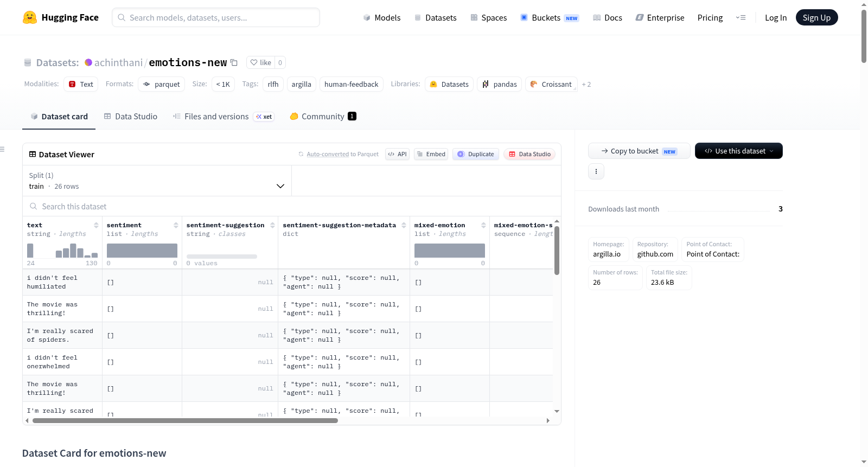
Task: Click the Hugging Face logo icon
Action: point(30,17)
